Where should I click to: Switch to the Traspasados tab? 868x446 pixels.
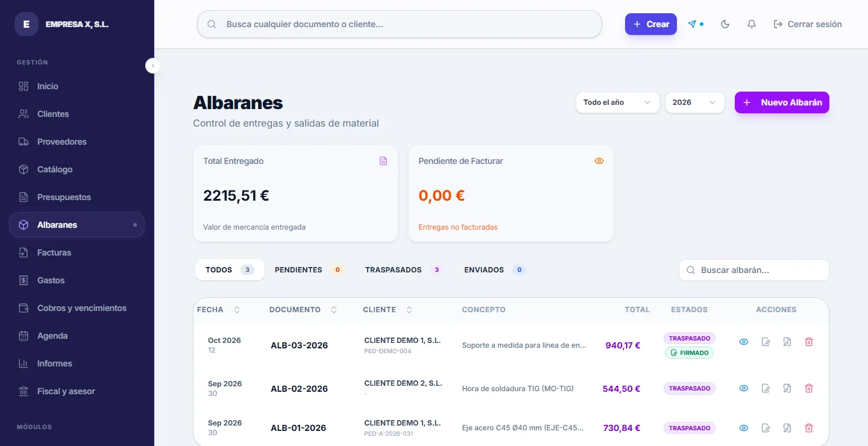coord(403,270)
